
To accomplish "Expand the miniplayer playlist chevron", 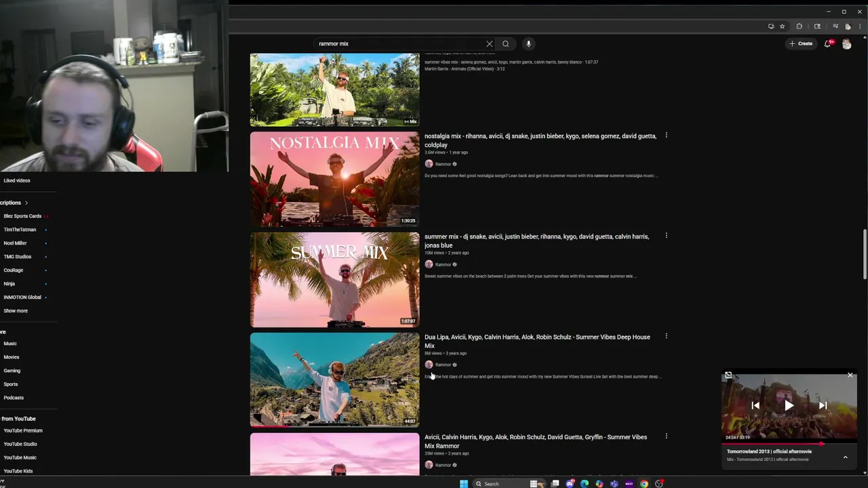I will [845, 457].
